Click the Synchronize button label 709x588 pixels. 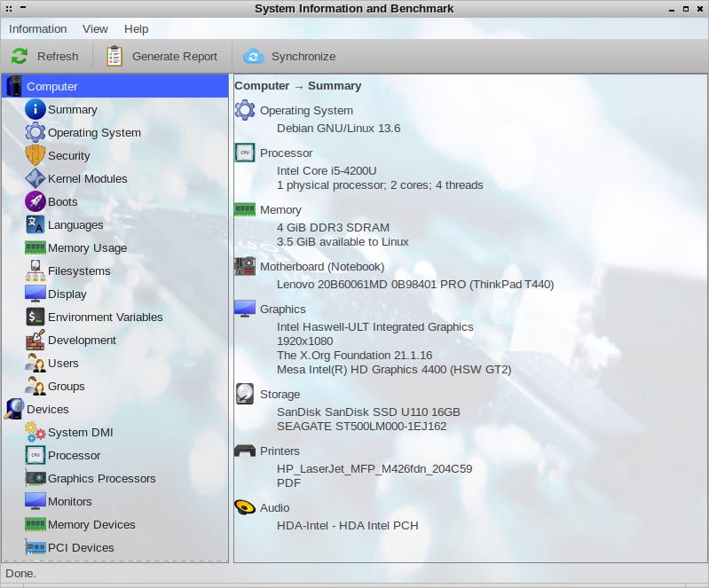click(303, 57)
